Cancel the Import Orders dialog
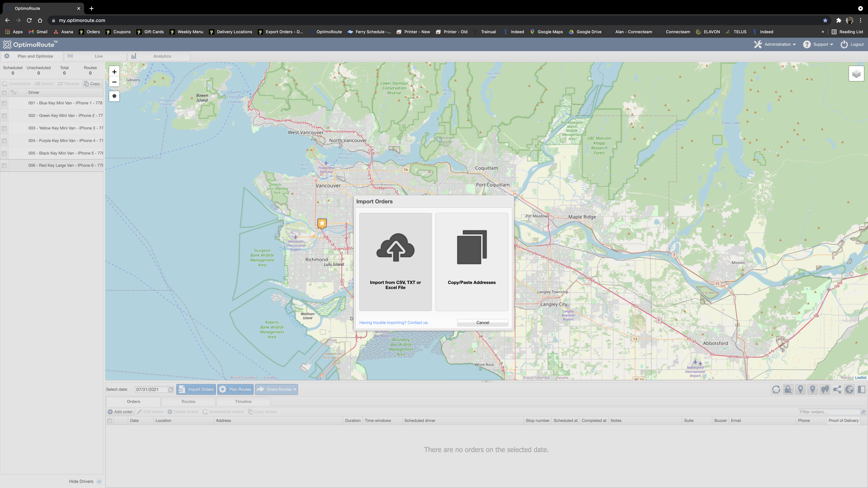This screenshot has width=868, height=488. (482, 323)
